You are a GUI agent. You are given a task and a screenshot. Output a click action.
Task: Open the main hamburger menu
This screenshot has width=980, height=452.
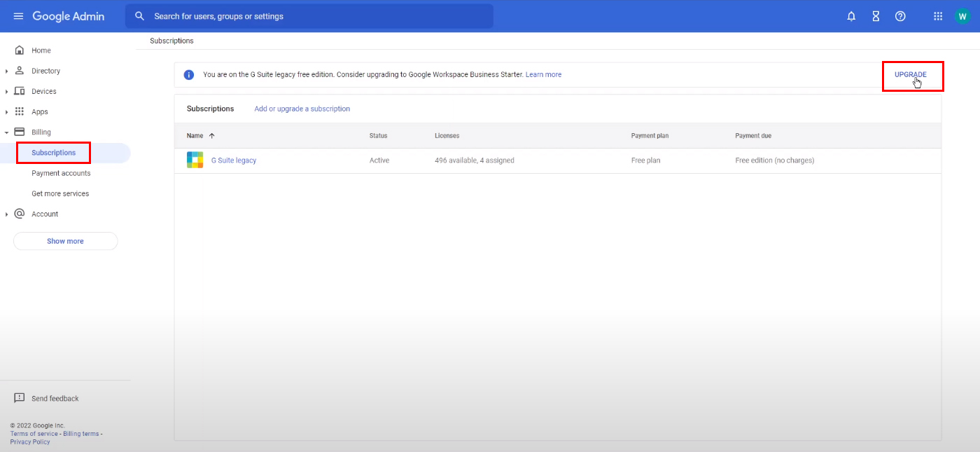click(x=18, y=16)
